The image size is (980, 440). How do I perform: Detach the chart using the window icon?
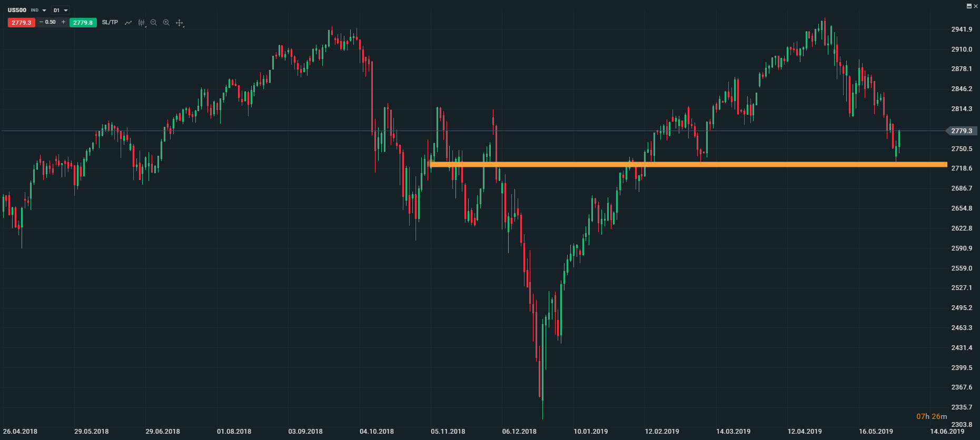pyautogui.click(x=969, y=6)
